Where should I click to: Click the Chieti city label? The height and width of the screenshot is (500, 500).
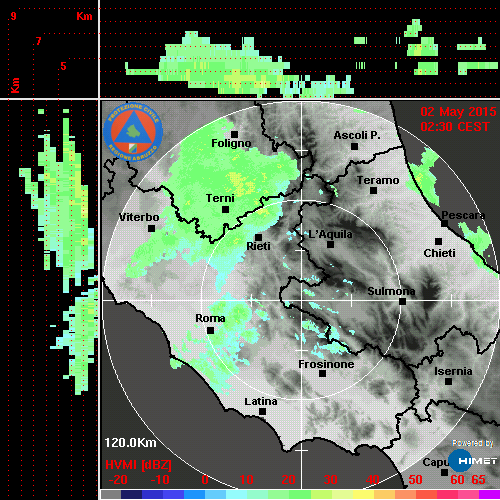(440, 253)
